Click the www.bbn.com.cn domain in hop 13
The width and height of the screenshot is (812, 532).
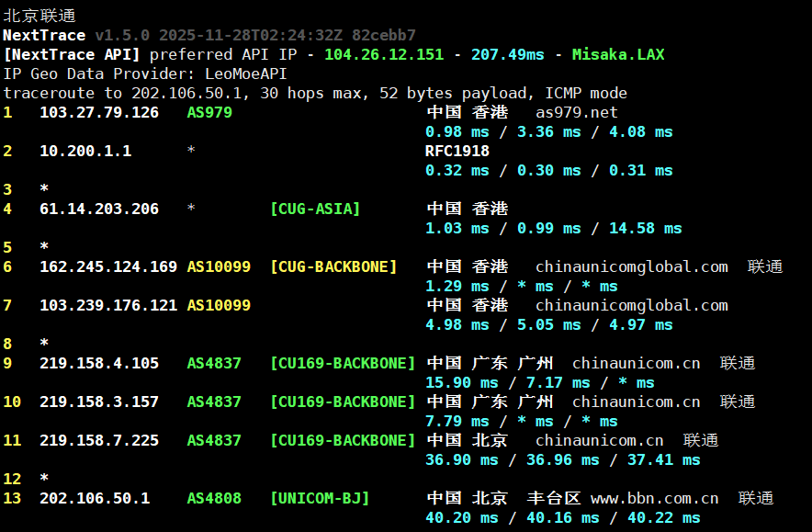[x=654, y=498]
